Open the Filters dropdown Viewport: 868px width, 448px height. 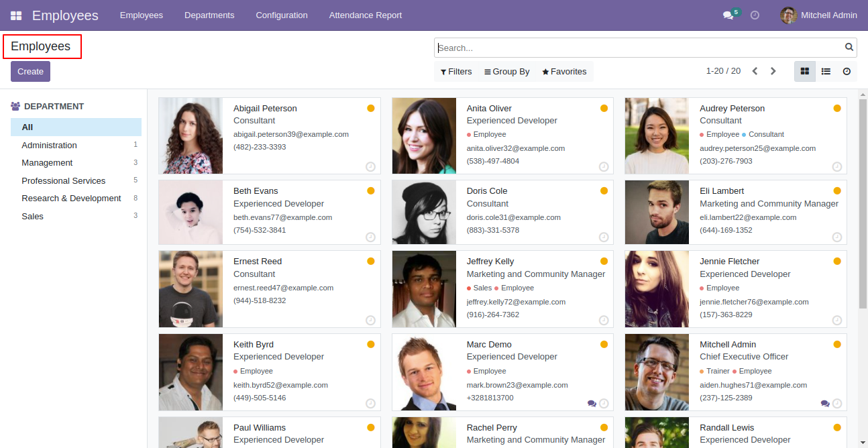point(456,72)
